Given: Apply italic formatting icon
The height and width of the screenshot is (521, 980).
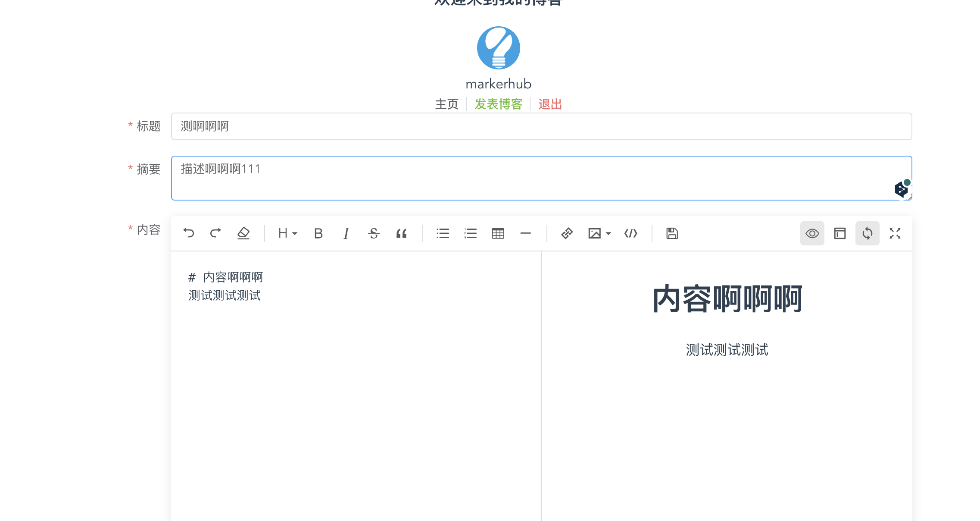Looking at the screenshot, I should [x=346, y=233].
